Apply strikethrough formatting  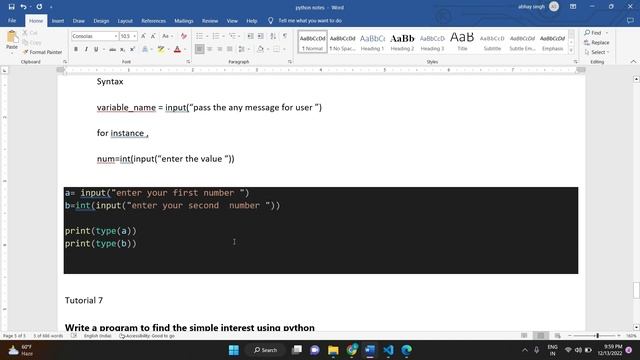(113, 49)
